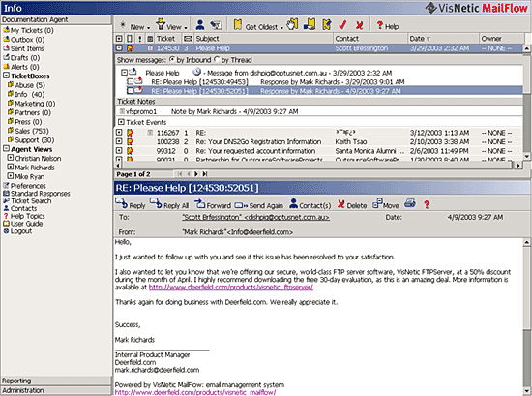Click the Reply button
Image resolution: width=532 pixels, height=396 pixels.
[x=131, y=204]
